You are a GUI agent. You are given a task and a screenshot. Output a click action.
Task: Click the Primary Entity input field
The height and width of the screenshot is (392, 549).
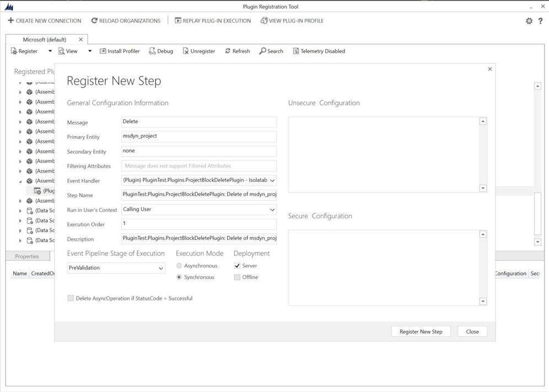[x=199, y=136]
